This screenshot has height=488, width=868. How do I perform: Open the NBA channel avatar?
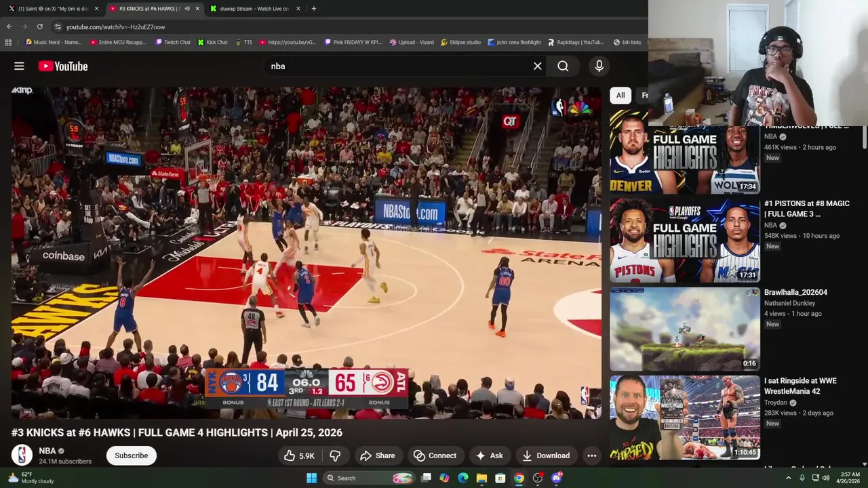tap(22, 455)
